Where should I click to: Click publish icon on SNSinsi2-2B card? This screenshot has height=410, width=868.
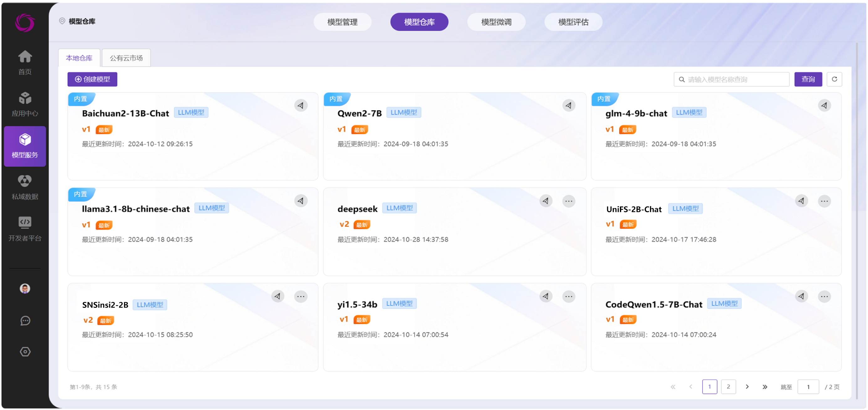click(x=278, y=297)
